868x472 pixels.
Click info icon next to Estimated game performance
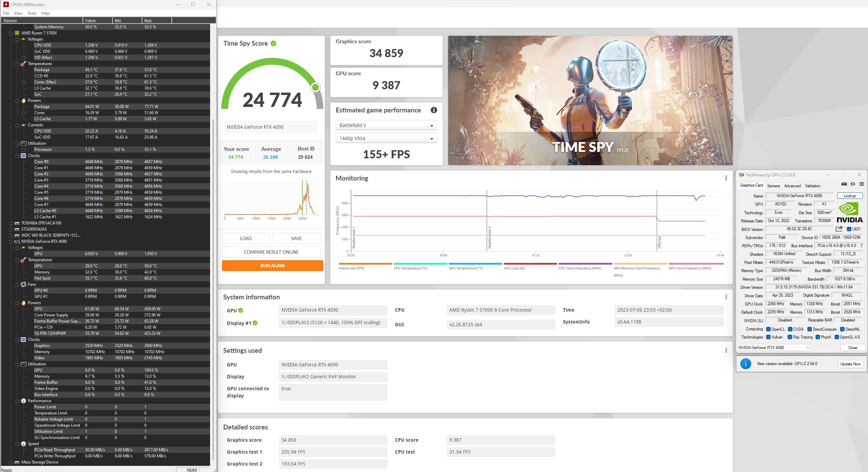click(433, 110)
